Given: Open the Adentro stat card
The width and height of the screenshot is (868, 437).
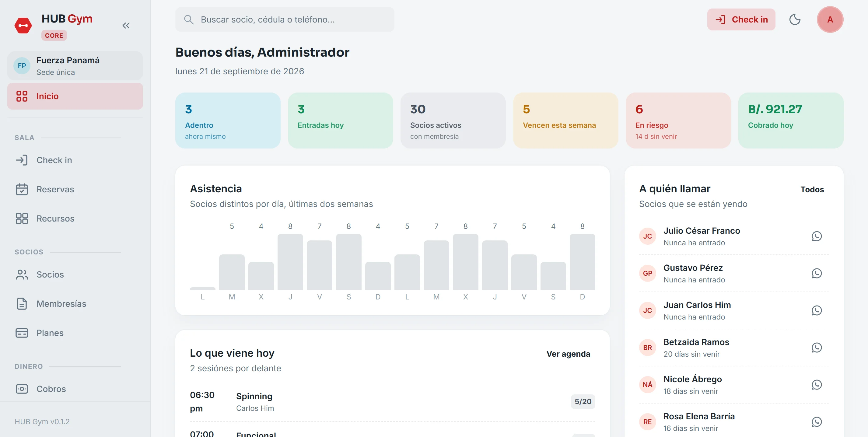Looking at the screenshot, I should 228,121.
